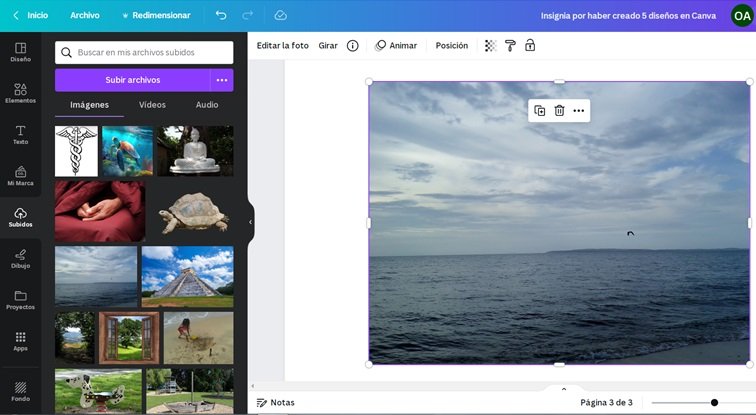
Task: Select the park playground thumbnail
Action: coord(190,391)
